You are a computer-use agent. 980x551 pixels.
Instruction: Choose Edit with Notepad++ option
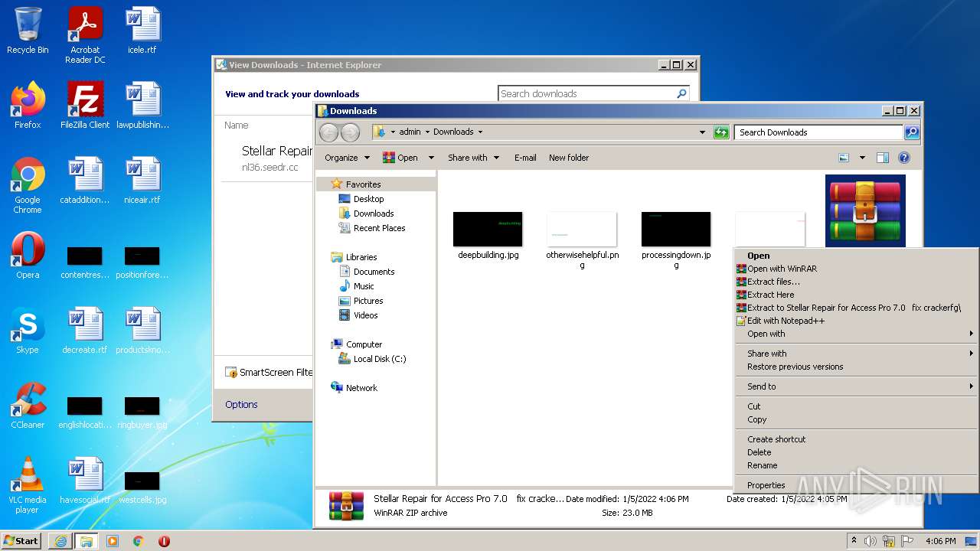point(856,321)
